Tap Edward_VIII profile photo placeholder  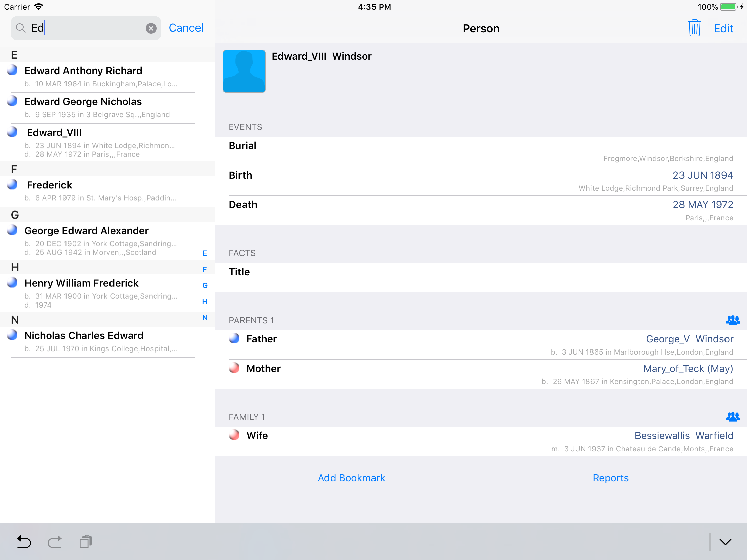244,71
